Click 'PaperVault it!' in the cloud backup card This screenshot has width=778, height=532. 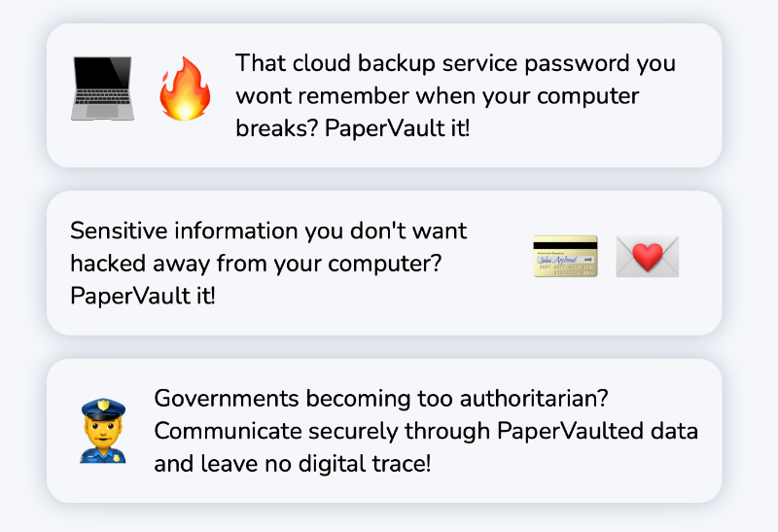pyautogui.click(x=397, y=128)
